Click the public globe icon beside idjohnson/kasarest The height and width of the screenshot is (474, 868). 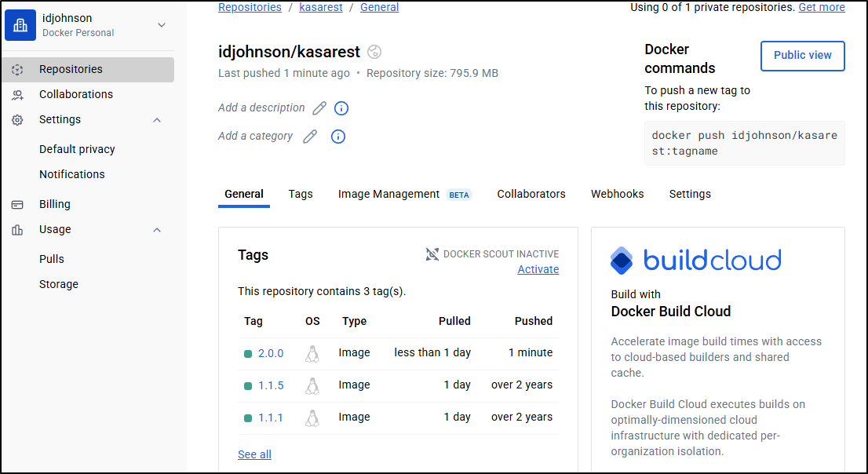point(375,52)
